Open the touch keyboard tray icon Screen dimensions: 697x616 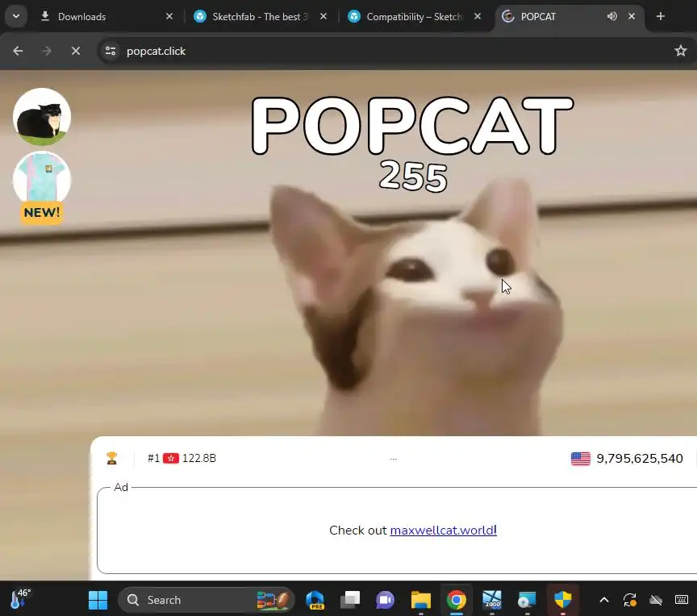coord(682,600)
